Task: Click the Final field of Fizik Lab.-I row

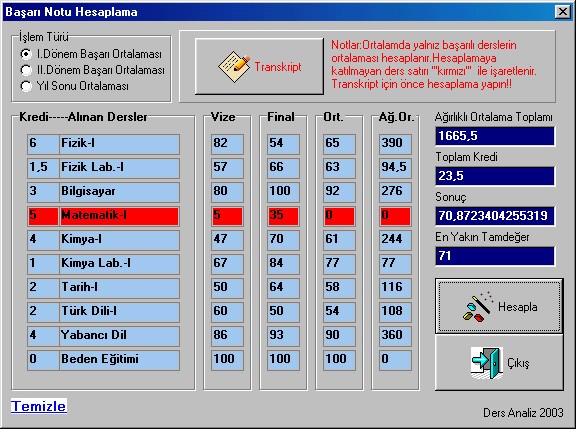Action: tap(283, 168)
